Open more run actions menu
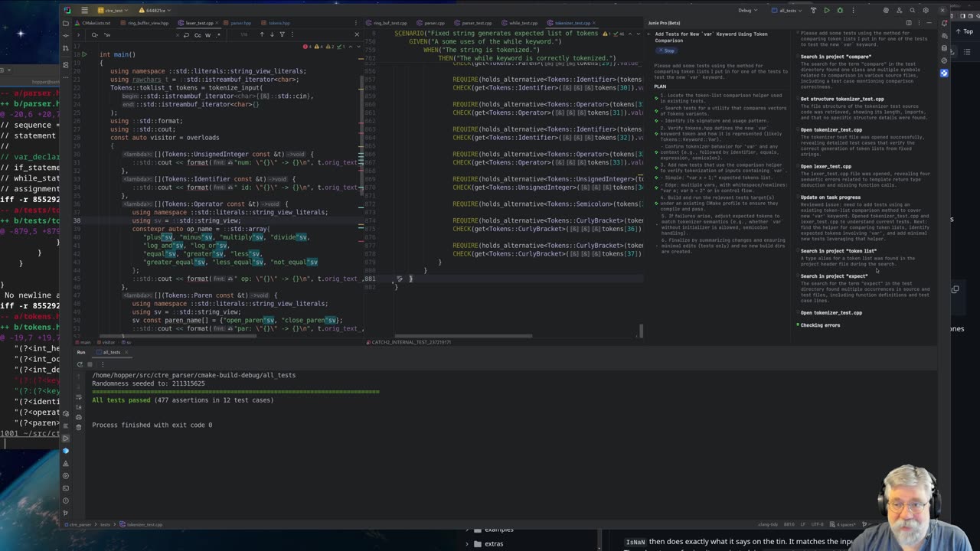980x551 pixels. [x=853, y=11]
